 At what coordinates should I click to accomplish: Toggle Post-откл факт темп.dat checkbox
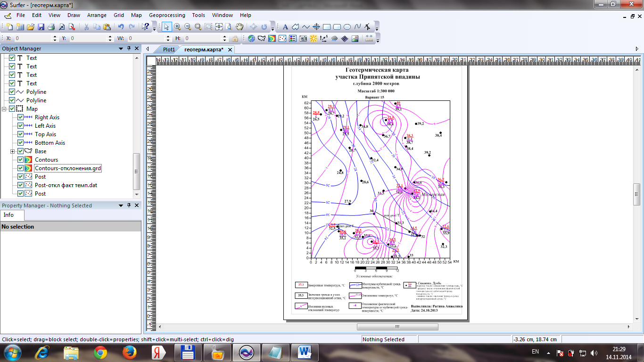20,185
